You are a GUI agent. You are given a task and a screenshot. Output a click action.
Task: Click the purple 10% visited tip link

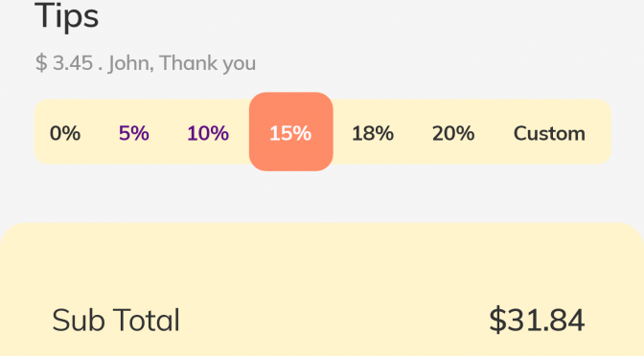208,133
